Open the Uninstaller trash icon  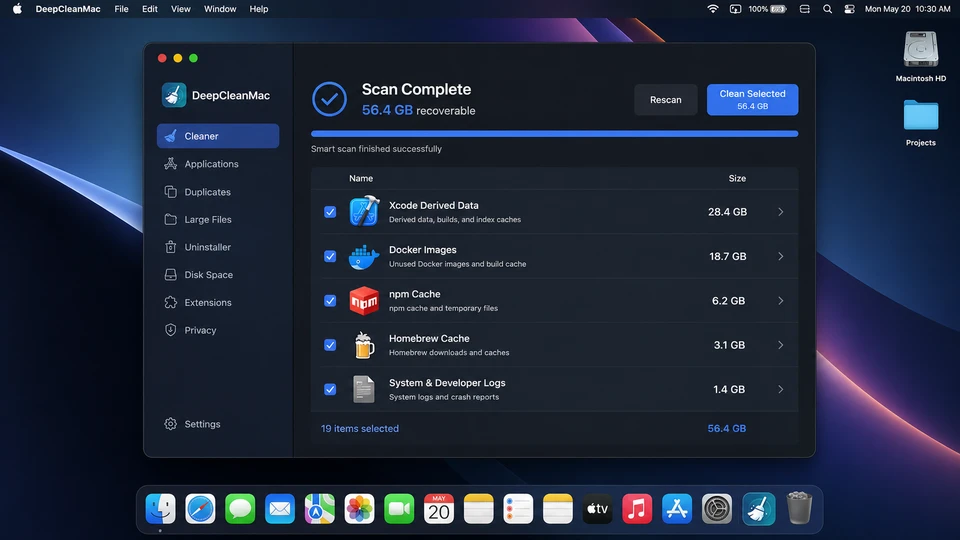[x=171, y=247]
